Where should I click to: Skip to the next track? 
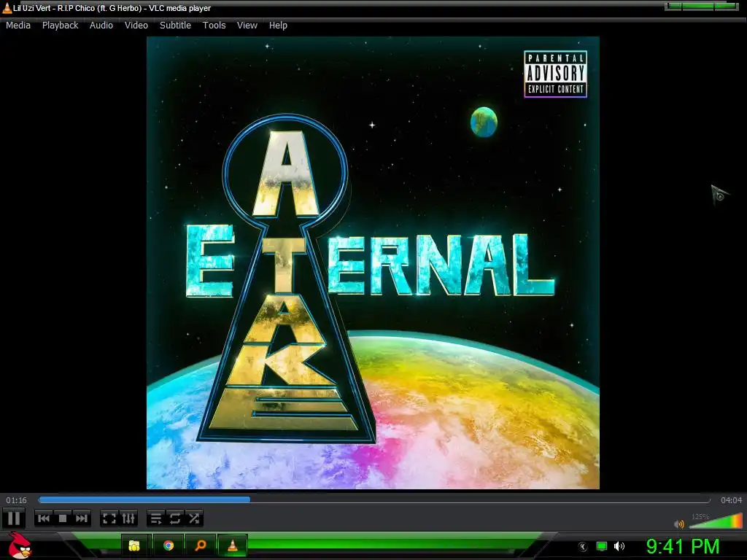click(82, 518)
